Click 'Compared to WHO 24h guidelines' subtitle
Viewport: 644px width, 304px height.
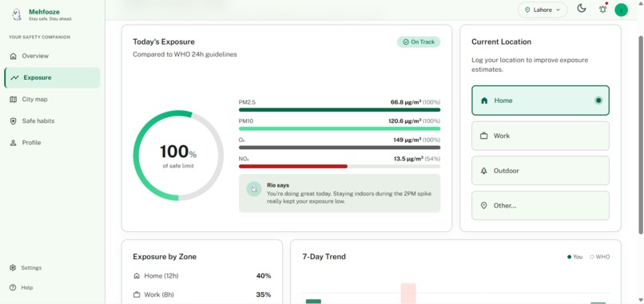point(185,54)
